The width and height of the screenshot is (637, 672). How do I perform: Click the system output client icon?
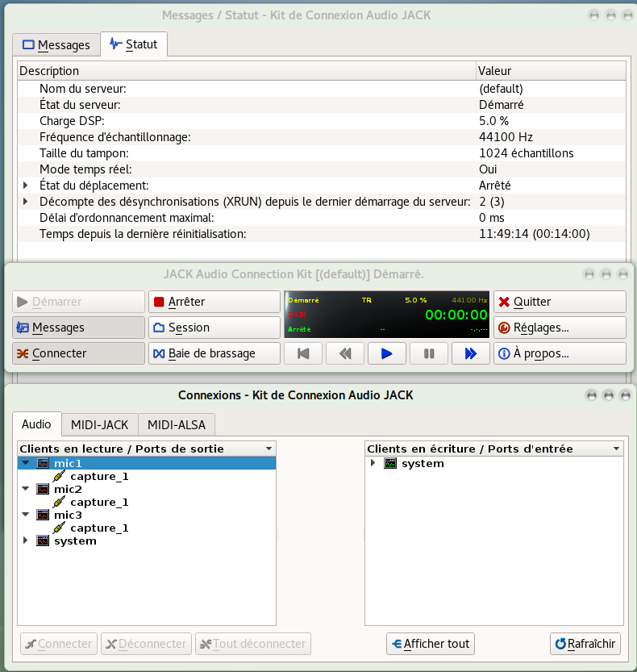click(x=43, y=541)
